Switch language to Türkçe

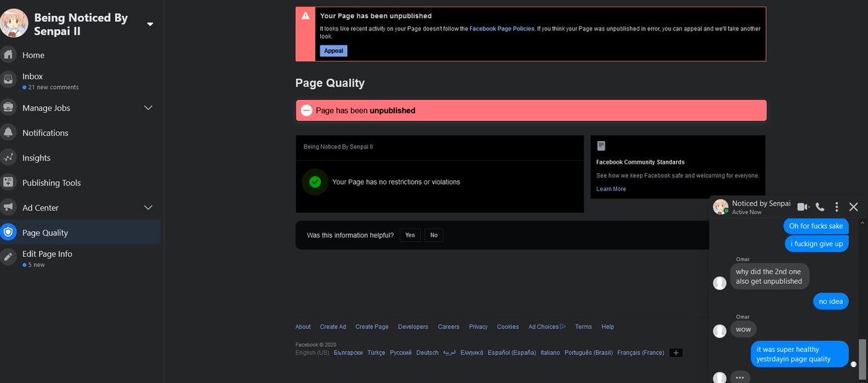point(376,353)
